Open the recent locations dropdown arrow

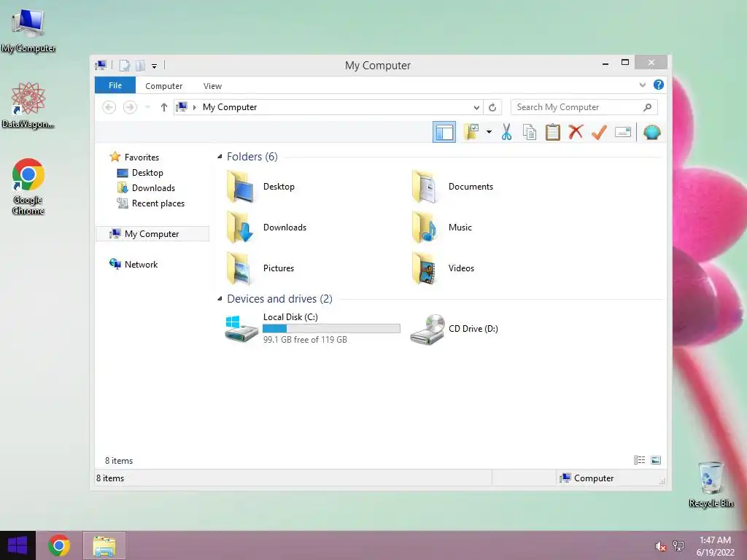[x=147, y=107]
